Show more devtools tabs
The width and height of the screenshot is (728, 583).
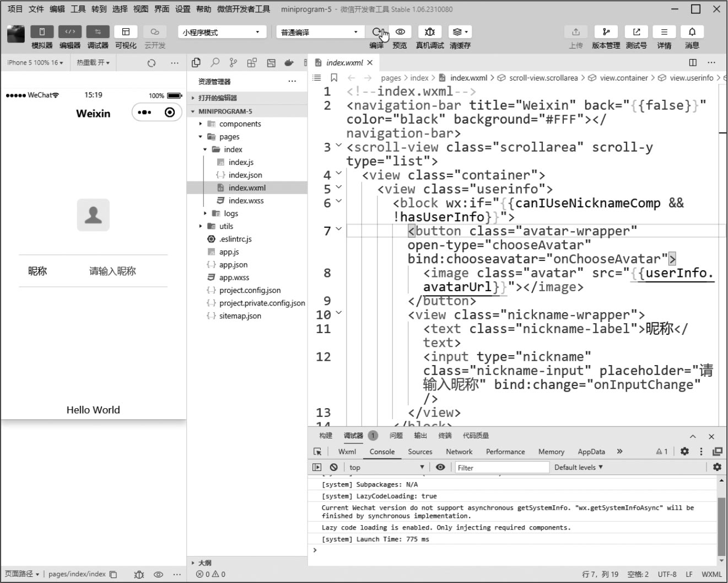coord(619,452)
